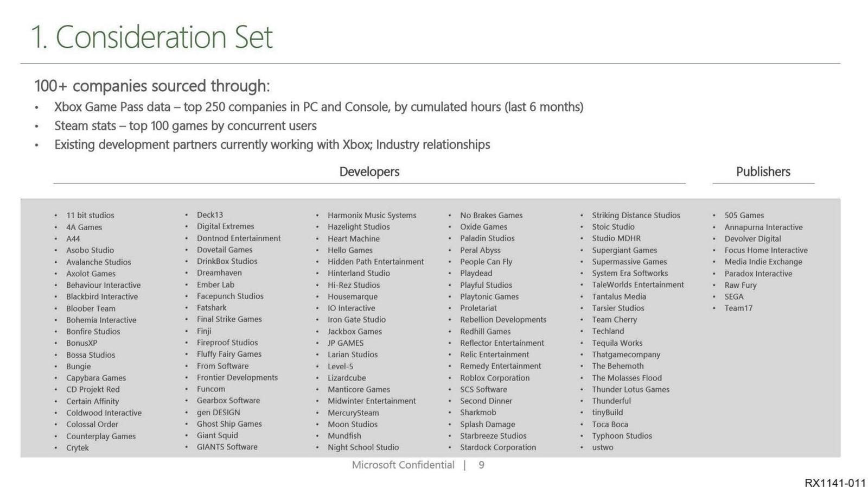The height and width of the screenshot is (487, 868).
Task: Select 'IO Interactive' developer entry
Action: coord(351,308)
